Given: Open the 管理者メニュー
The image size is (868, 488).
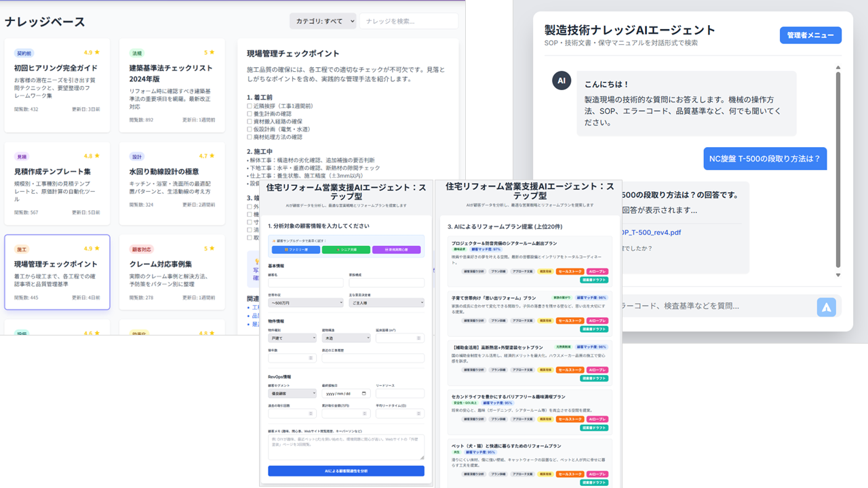Looking at the screenshot, I should pos(810,35).
